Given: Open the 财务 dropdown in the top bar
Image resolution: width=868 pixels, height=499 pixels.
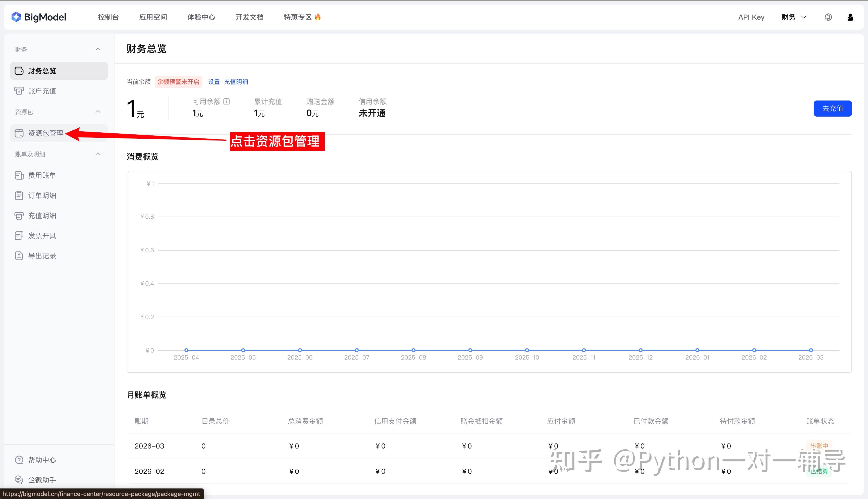Looking at the screenshot, I should coord(794,17).
